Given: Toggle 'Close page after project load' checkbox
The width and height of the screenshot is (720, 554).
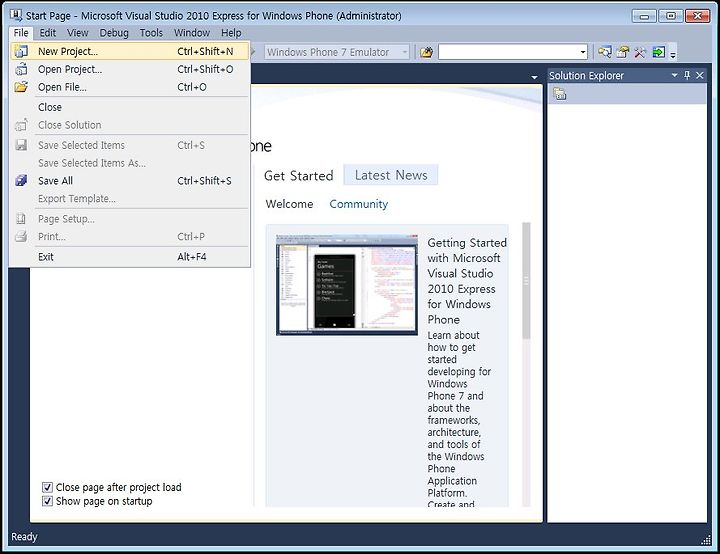Looking at the screenshot, I should pyautogui.click(x=47, y=487).
